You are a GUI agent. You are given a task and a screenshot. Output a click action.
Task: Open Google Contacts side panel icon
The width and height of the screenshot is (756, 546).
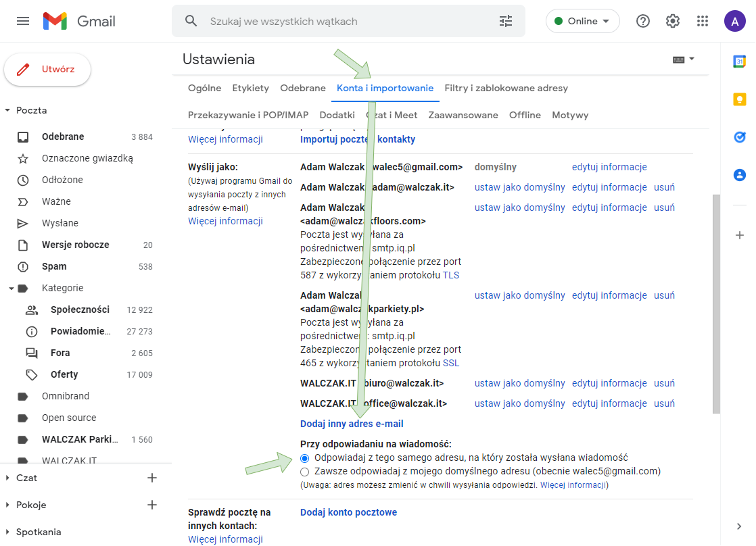coord(740,175)
